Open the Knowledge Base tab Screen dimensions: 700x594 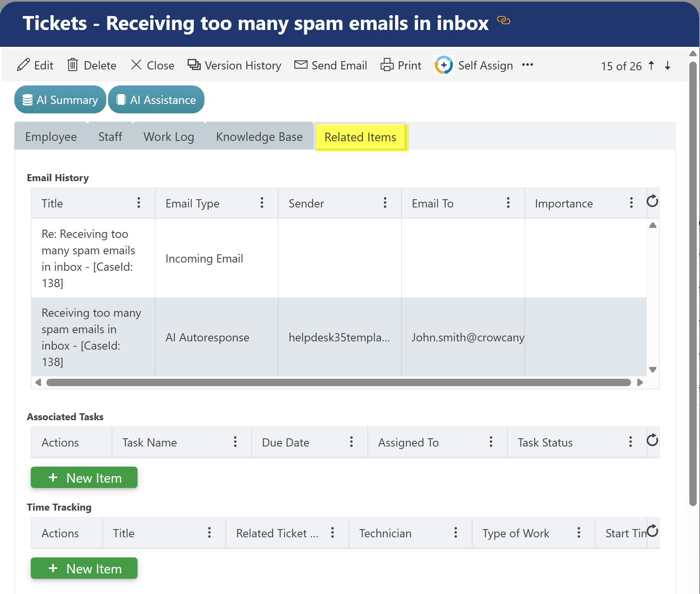[x=259, y=137]
